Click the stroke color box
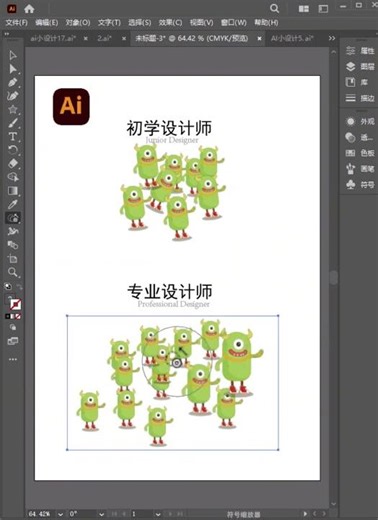The height and width of the screenshot is (520, 378). click(15, 304)
